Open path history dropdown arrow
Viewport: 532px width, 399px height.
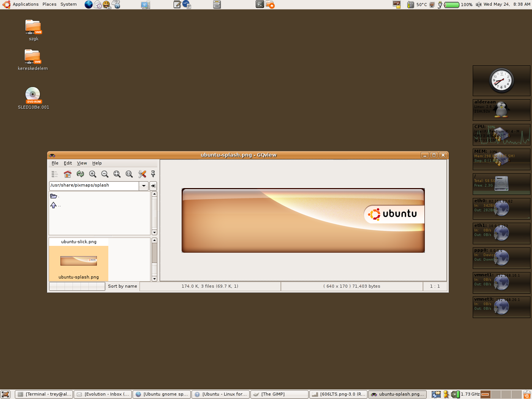144,186
